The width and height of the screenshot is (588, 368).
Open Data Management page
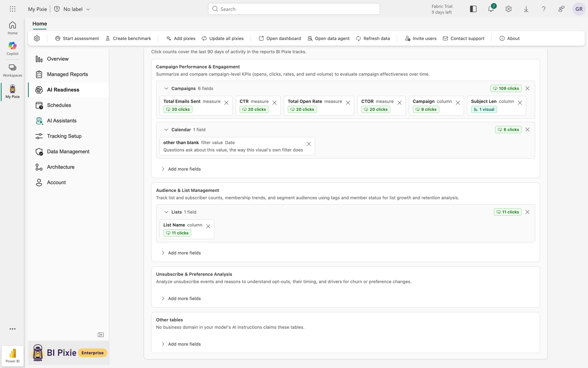click(x=68, y=152)
